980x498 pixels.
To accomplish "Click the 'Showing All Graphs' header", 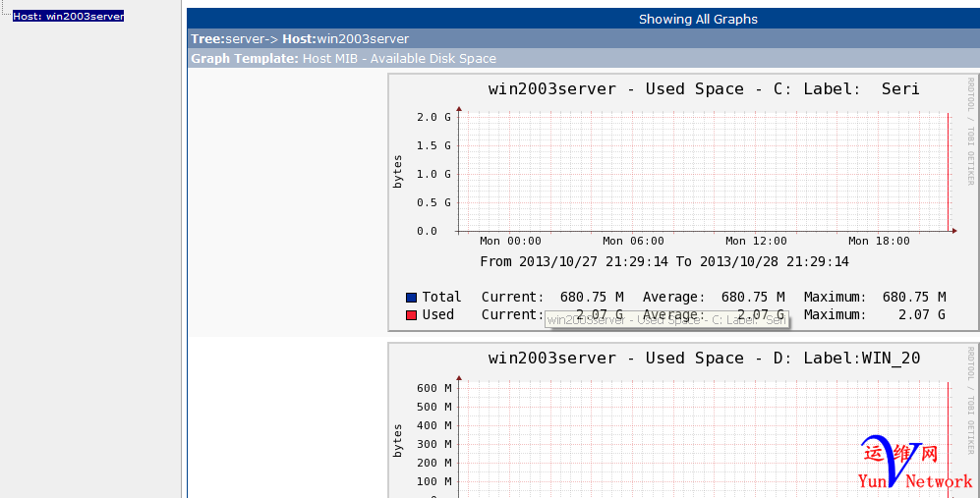I will (698, 19).
